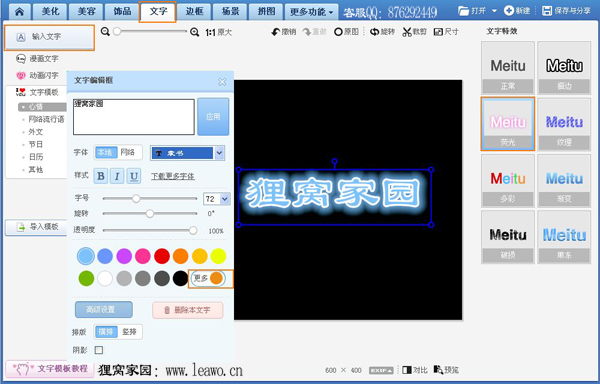Adjust the zoom slider handle
The image size is (600, 384).
pos(117,31)
